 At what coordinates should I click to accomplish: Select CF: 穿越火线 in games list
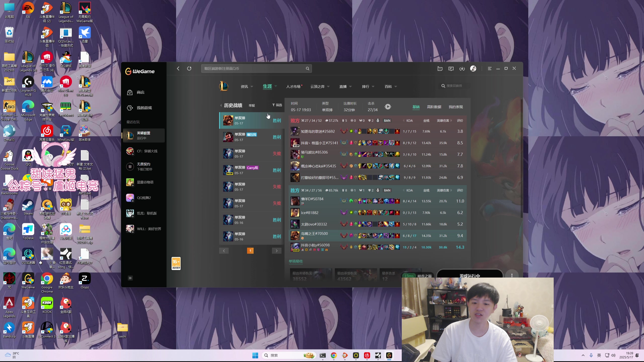tap(144, 151)
